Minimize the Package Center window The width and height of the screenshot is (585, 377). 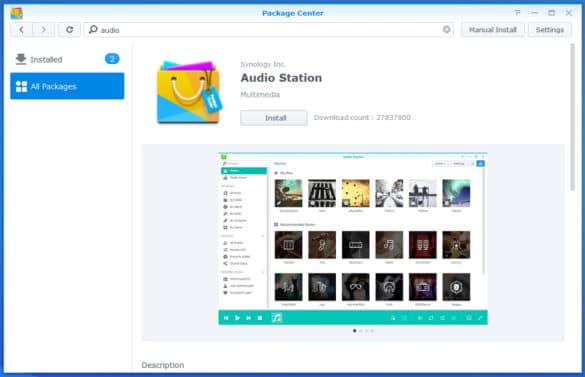(x=534, y=13)
